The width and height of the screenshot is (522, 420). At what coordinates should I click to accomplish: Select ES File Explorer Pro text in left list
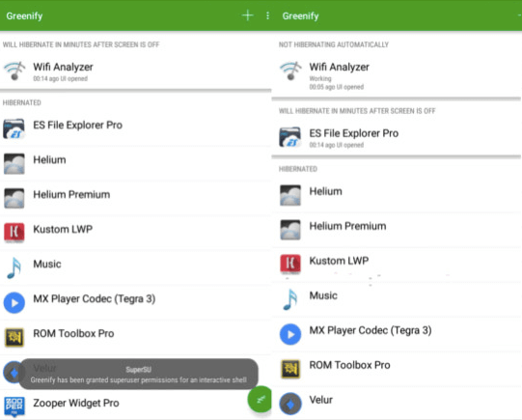point(77,126)
